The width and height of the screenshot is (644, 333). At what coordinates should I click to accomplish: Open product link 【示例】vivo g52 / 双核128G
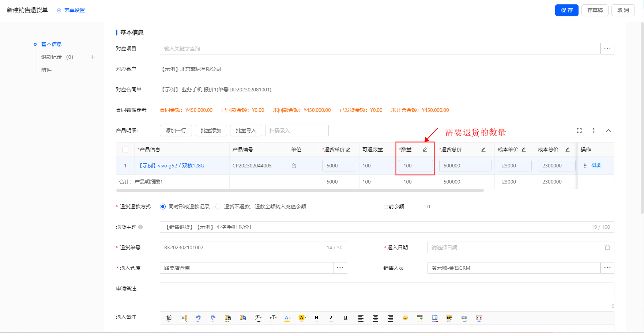(x=171, y=166)
